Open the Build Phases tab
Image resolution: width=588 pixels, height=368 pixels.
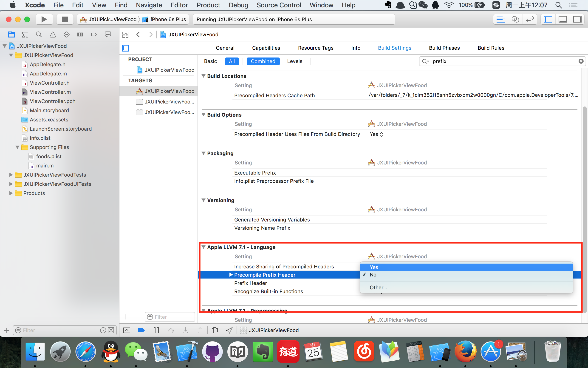tap(444, 48)
